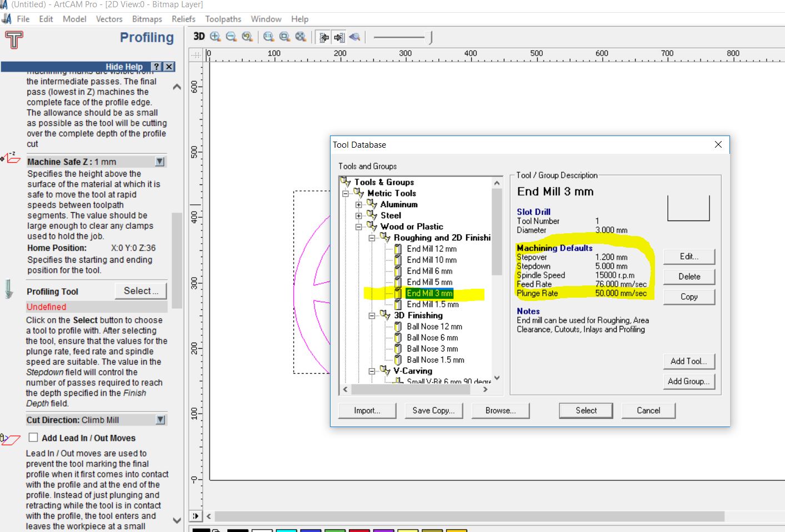Click the Tools & Groups root folder icon
The width and height of the screenshot is (785, 532).
tap(346, 182)
